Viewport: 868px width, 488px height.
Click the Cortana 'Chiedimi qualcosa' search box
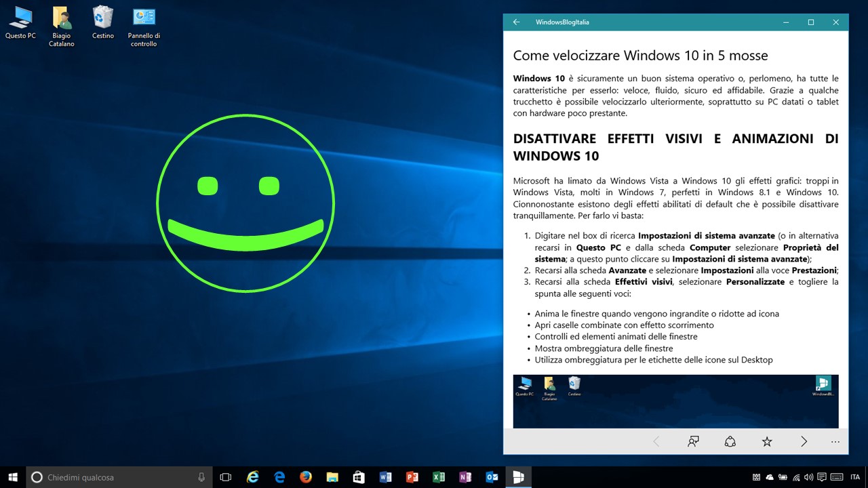[x=119, y=477]
